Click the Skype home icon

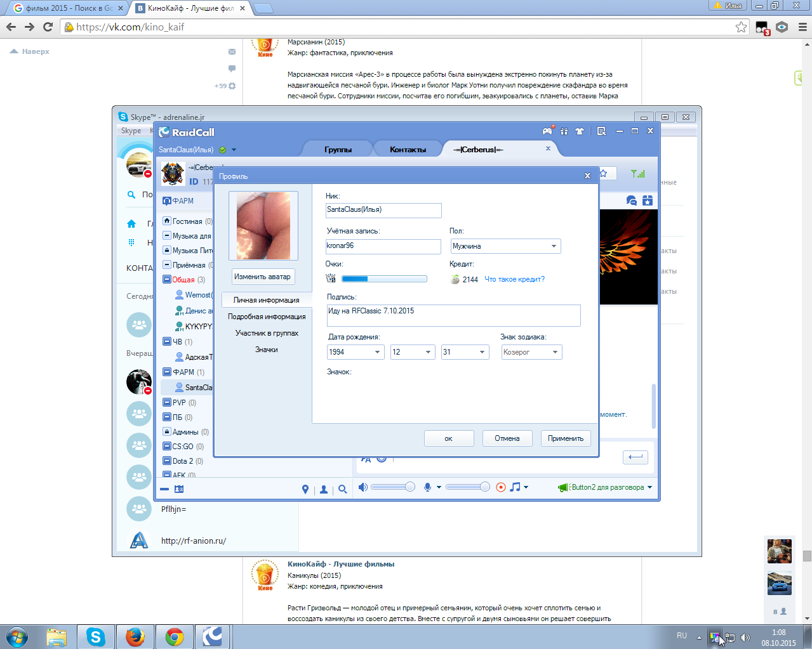click(131, 223)
